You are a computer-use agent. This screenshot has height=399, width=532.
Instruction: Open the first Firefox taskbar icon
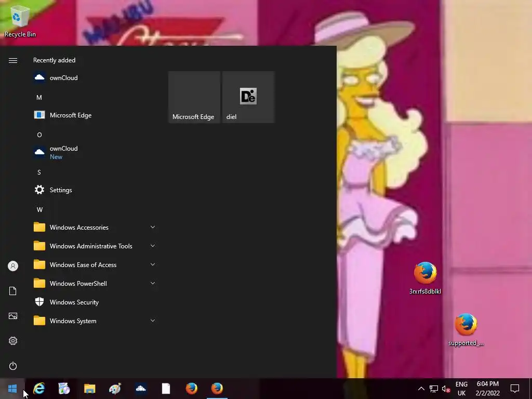point(191,389)
